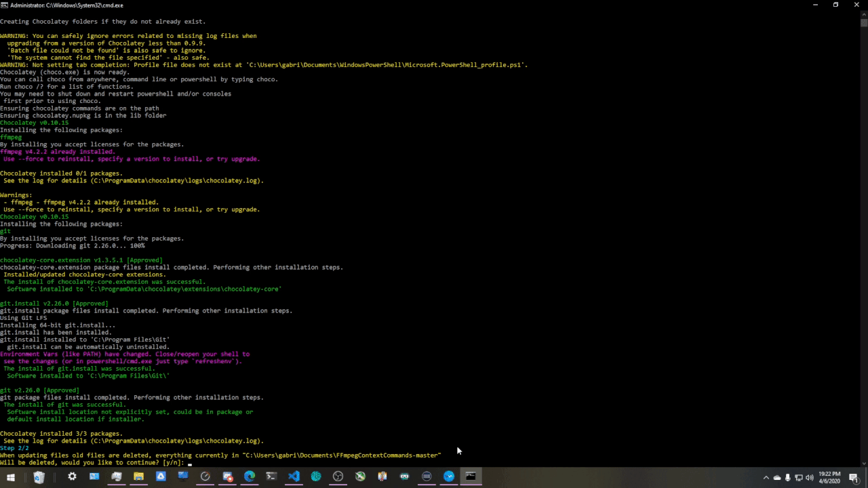Open the teal circular app on the taskbar
The image size is (868, 488).
316,476
